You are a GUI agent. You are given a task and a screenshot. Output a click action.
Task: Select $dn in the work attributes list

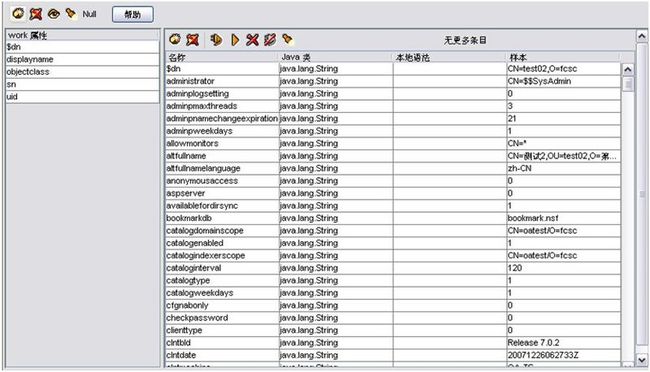coord(82,47)
